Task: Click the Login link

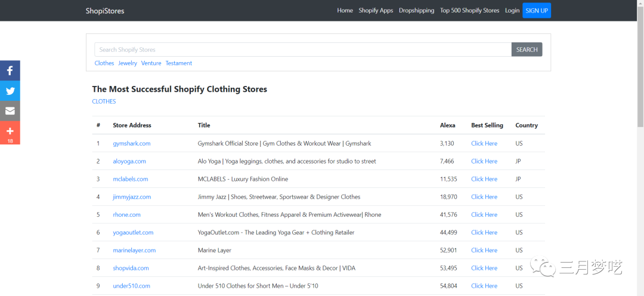Action: coord(512,11)
